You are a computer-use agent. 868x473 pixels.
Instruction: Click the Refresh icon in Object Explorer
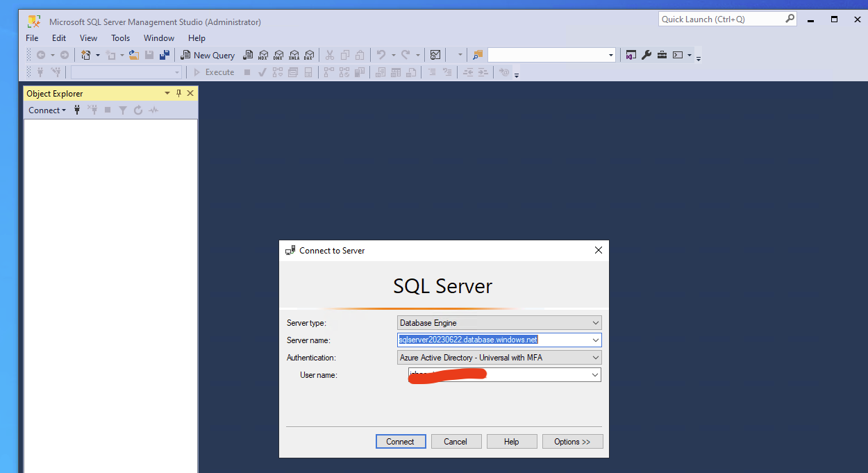tap(138, 110)
